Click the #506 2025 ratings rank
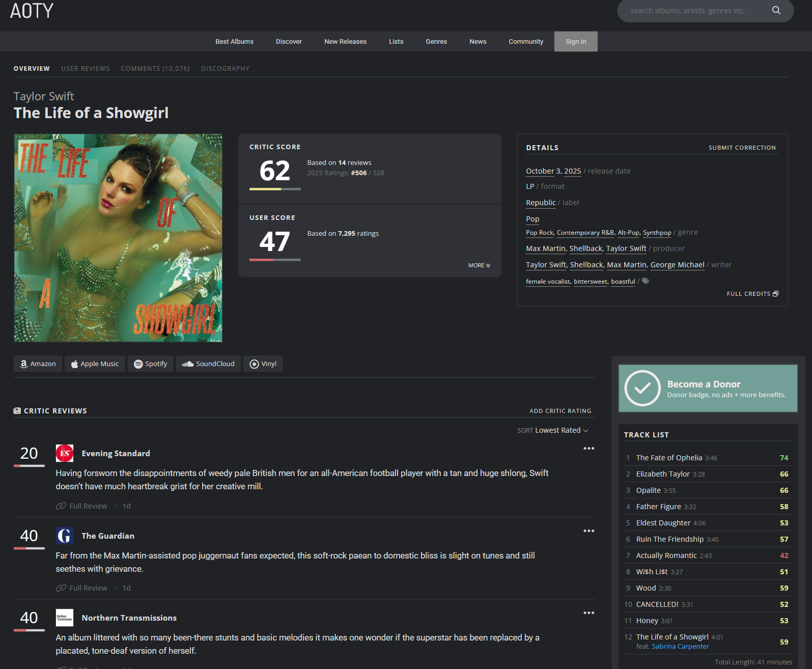Screen dimensions: 812x669 [x=358, y=173]
